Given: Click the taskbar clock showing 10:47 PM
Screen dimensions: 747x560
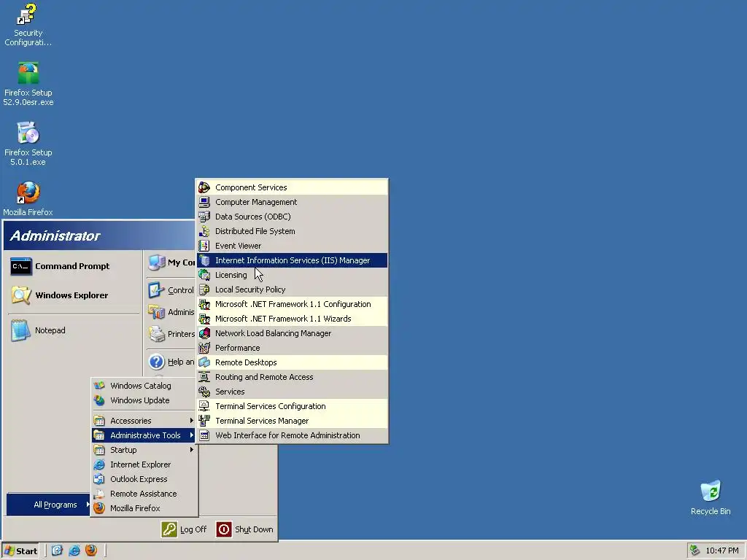Looking at the screenshot, I should tap(721, 551).
